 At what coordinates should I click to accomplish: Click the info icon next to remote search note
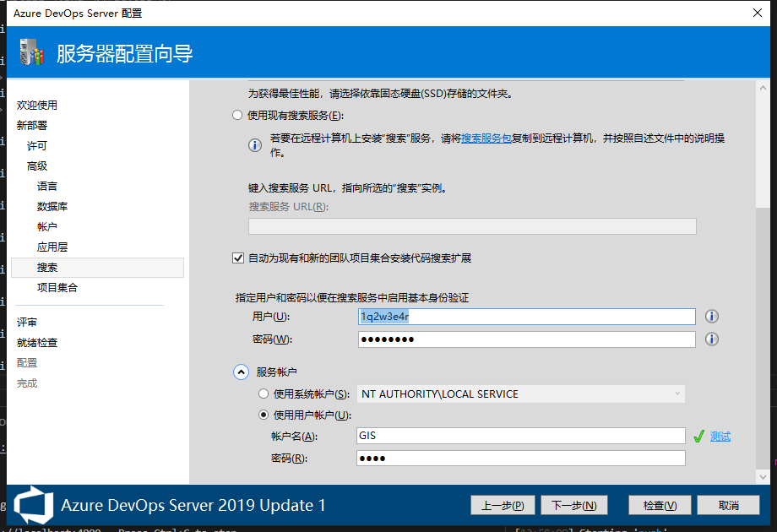click(x=255, y=145)
